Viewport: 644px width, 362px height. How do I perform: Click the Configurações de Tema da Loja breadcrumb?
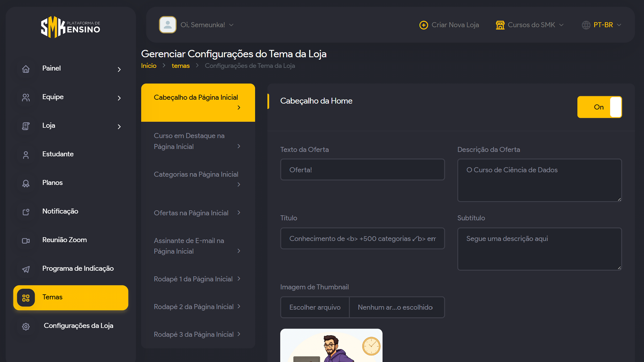(x=250, y=66)
